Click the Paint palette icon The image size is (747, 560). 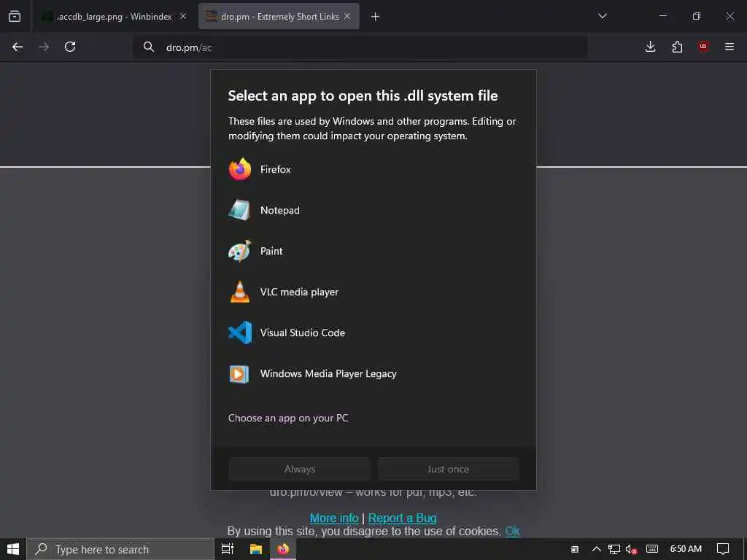pyautogui.click(x=239, y=251)
